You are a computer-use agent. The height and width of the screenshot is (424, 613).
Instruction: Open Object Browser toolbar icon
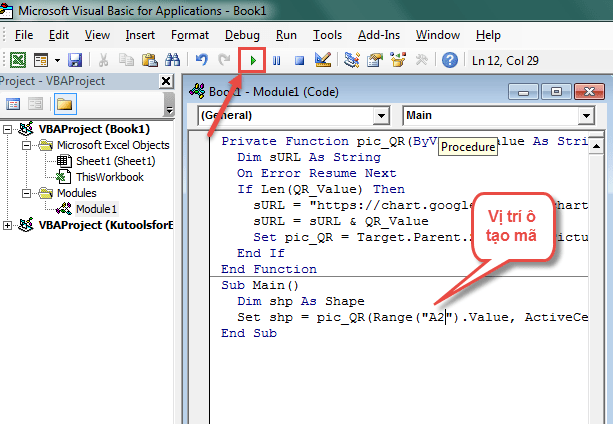398,60
